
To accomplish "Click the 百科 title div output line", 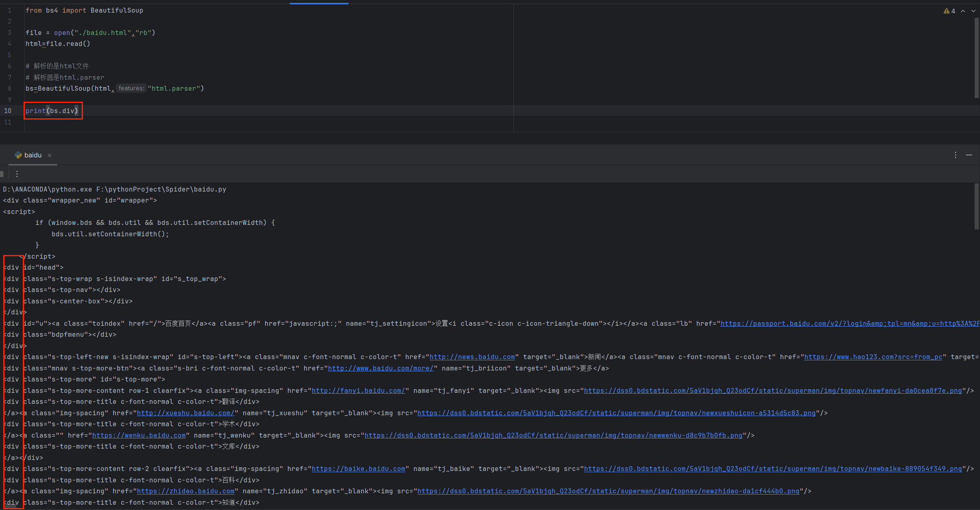I will (x=131, y=480).
